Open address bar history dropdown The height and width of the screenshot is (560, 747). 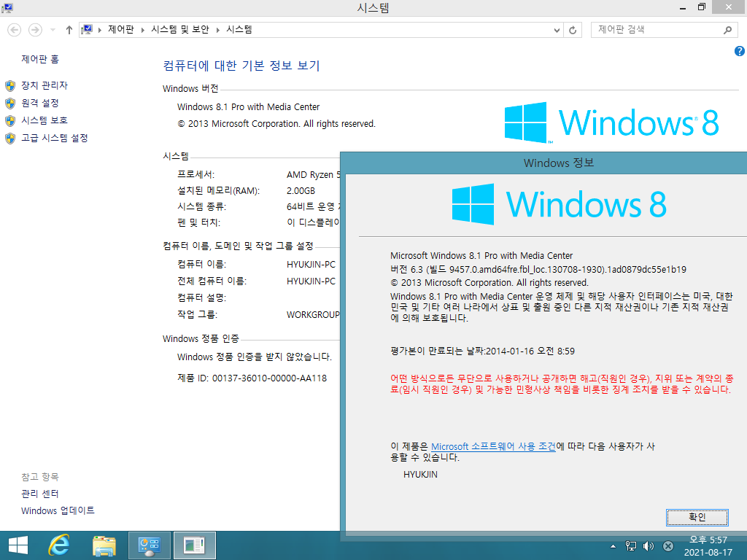[557, 30]
